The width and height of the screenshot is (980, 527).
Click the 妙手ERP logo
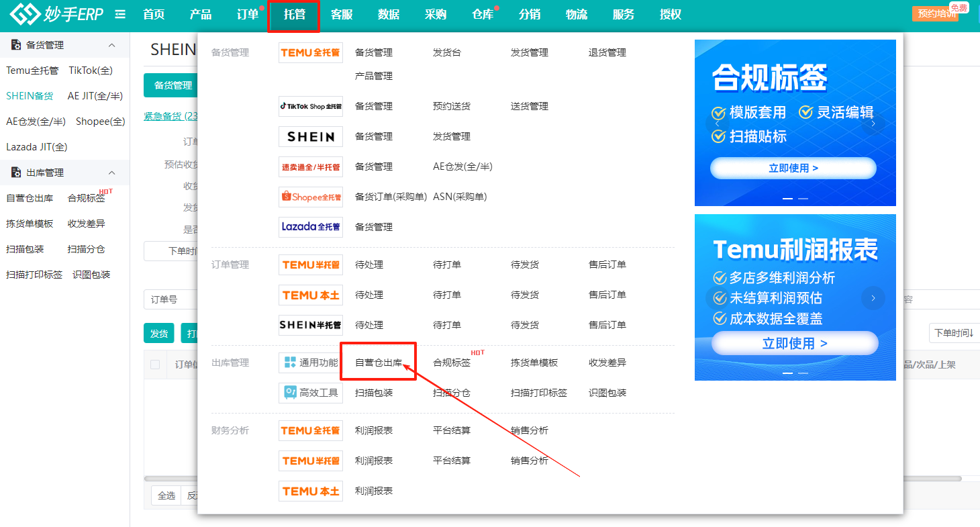pyautogui.click(x=56, y=14)
